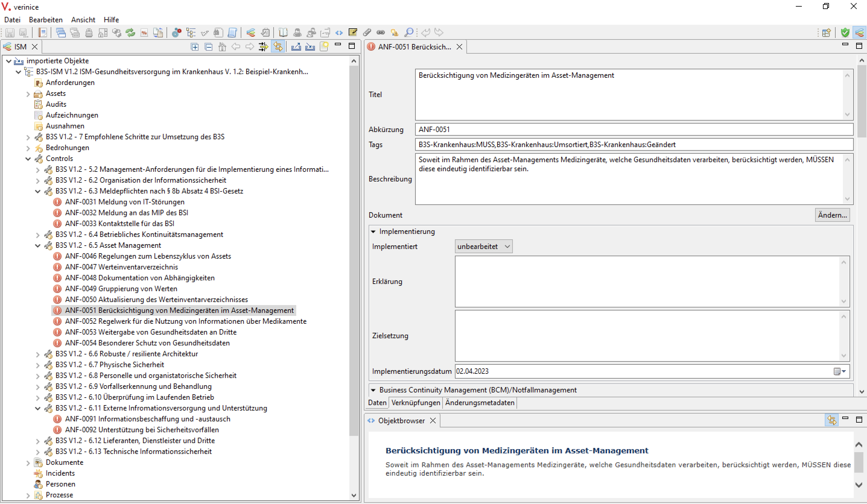This screenshot has width=867, height=504.
Task: Click the ISM tree vertical scrollbar
Action: pyautogui.click(x=354, y=251)
